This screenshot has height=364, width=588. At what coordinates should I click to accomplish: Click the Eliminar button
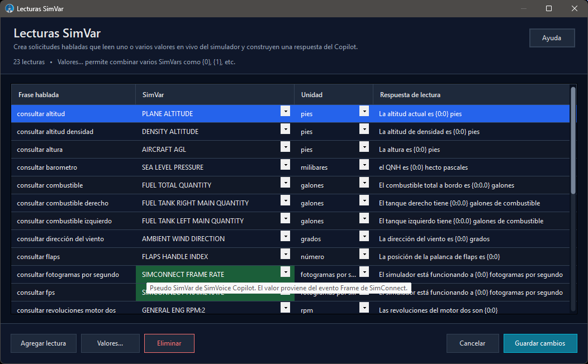pyautogui.click(x=169, y=343)
